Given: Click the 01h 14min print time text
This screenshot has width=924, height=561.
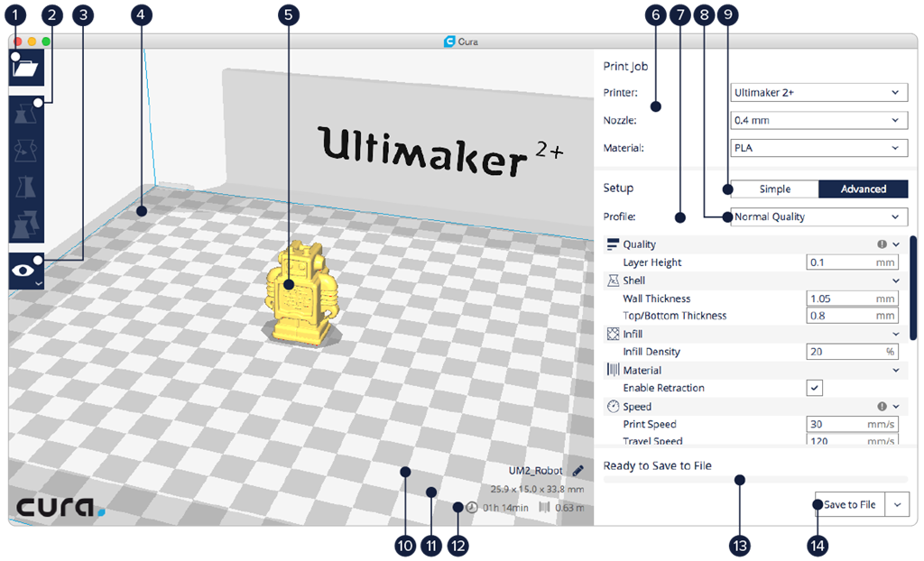Looking at the screenshot, I should tap(505, 508).
